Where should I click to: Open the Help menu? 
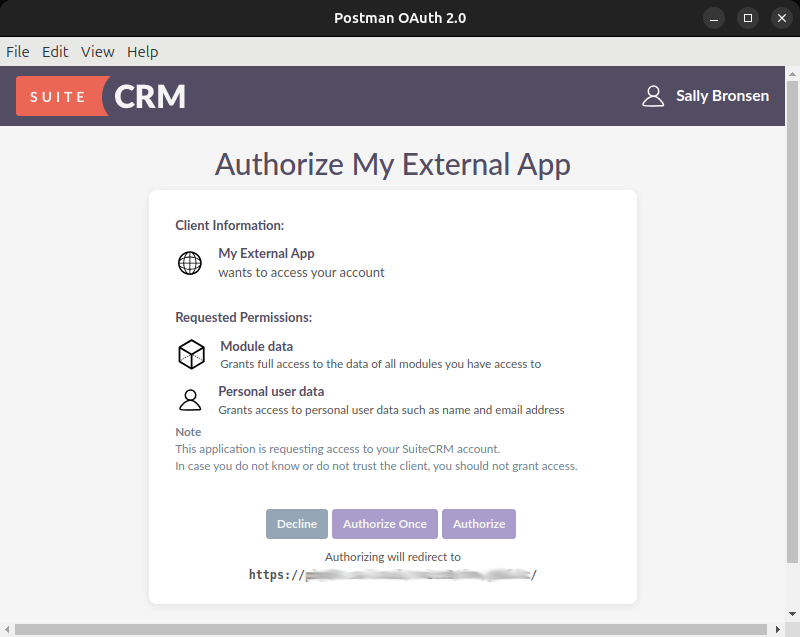point(142,51)
